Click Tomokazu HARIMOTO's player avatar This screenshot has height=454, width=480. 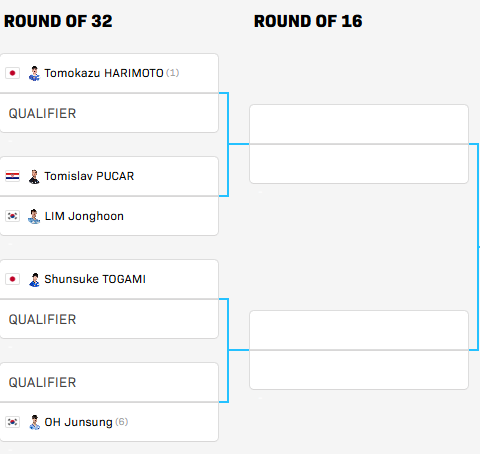[34, 73]
